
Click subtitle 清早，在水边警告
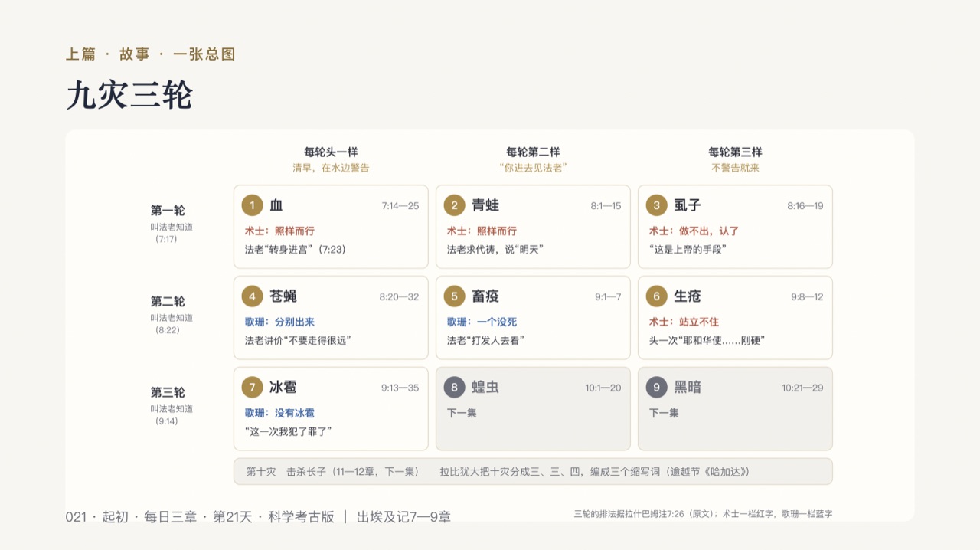331,168
